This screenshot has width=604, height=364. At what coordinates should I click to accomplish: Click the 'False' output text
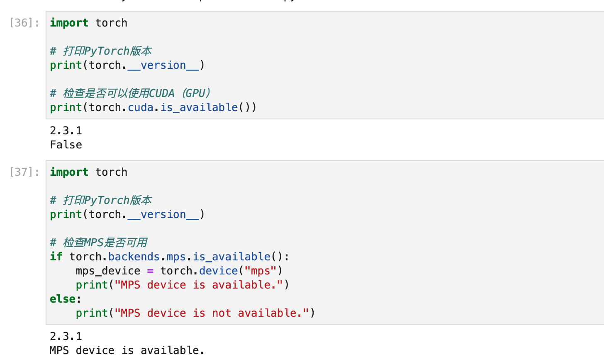pyautogui.click(x=66, y=145)
